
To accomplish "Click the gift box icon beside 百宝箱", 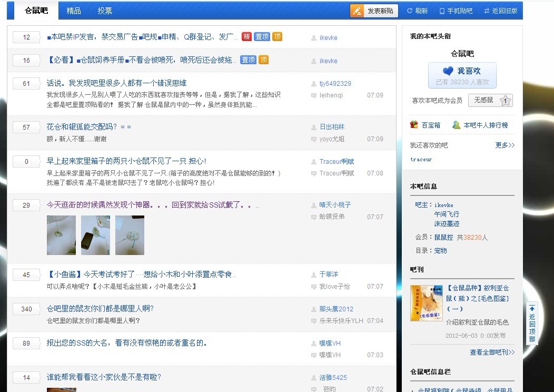I will coord(414,125).
